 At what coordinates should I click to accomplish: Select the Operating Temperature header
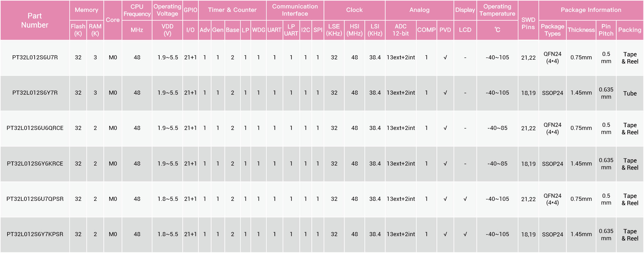[x=497, y=10]
